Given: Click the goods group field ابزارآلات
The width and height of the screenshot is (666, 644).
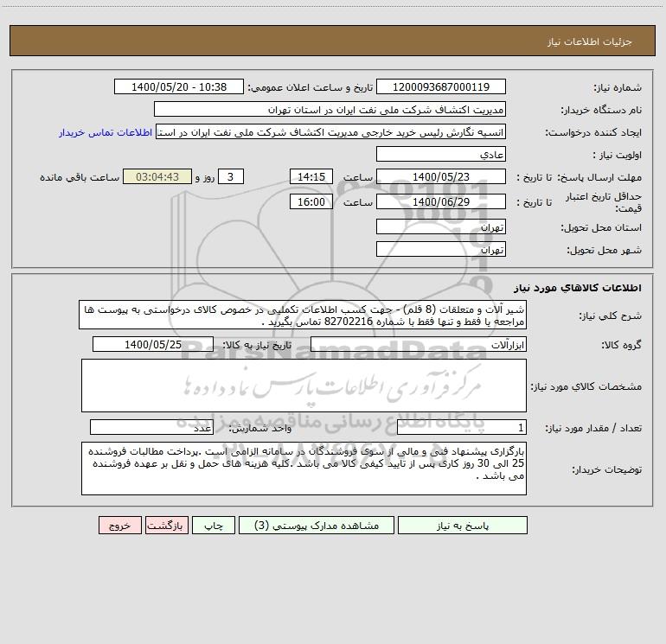Looking at the screenshot, I should click(x=419, y=344).
